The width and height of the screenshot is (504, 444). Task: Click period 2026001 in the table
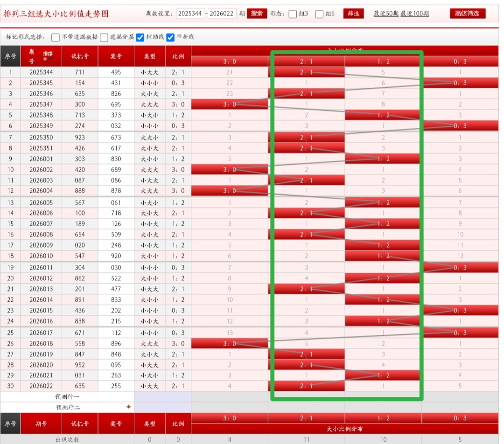point(41,159)
